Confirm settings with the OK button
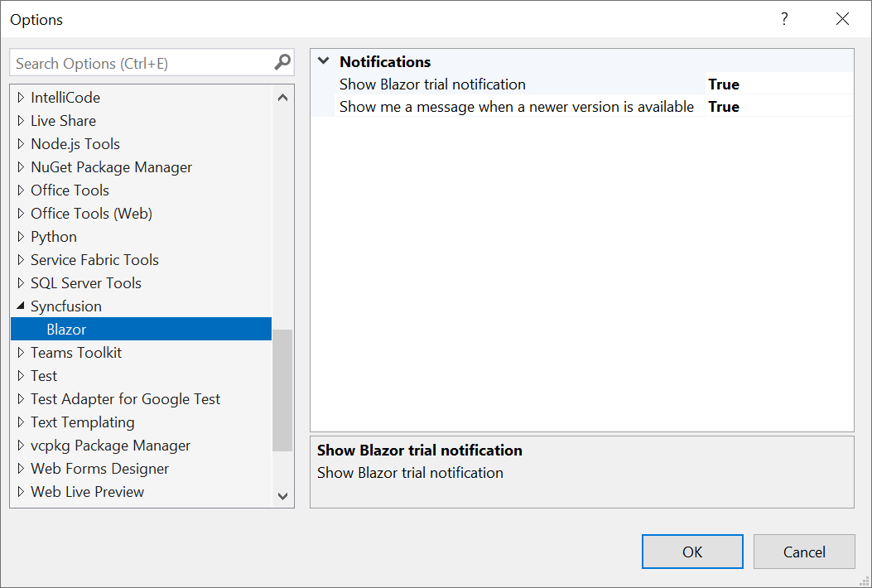Image resolution: width=872 pixels, height=588 pixels. coord(692,552)
